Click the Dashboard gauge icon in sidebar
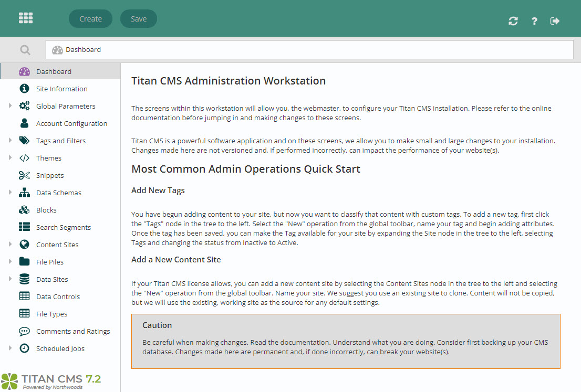The image size is (581, 392). click(x=25, y=71)
